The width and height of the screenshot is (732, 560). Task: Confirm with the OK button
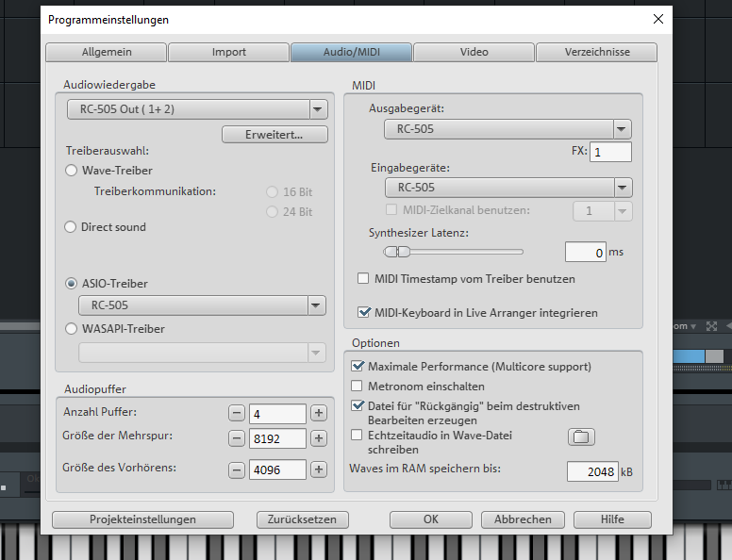point(431,519)
